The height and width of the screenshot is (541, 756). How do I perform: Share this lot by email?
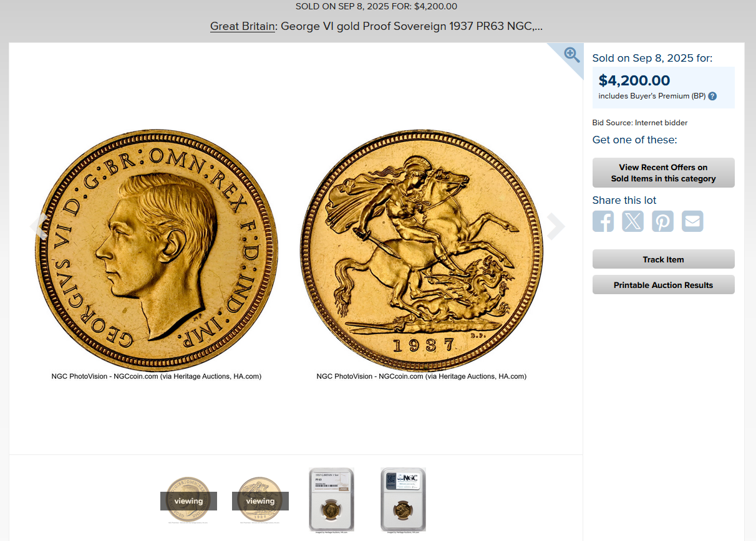(x=692, y=221)
